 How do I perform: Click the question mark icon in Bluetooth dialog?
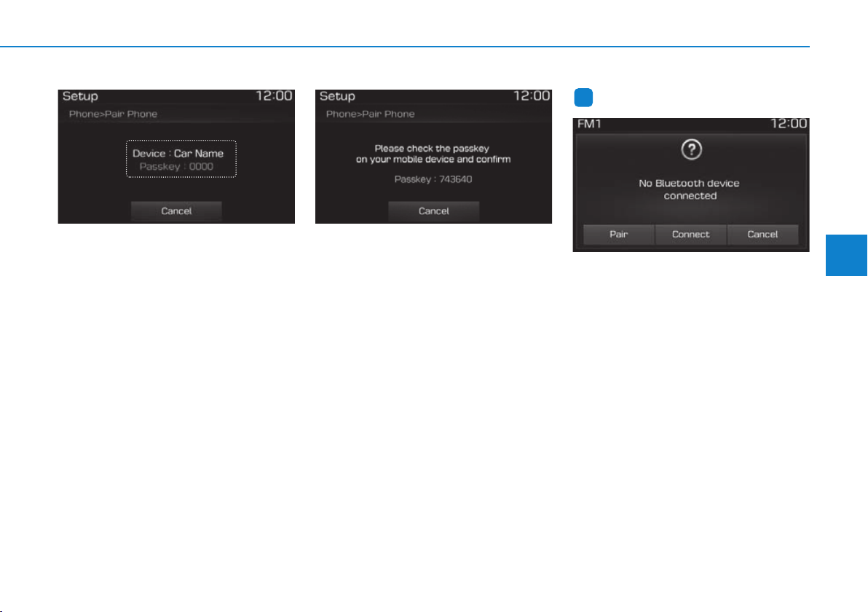[691, 149]
